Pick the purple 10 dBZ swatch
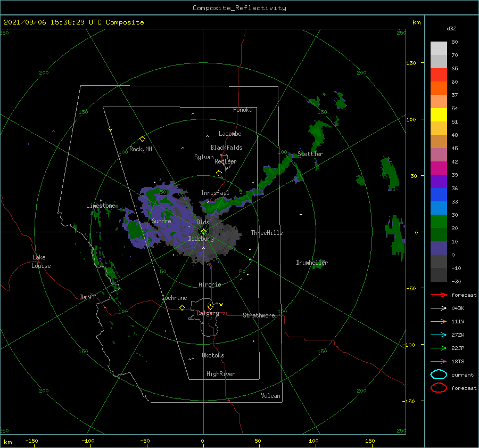Screen dimensions: 479x448 click(x=439, y=248)
